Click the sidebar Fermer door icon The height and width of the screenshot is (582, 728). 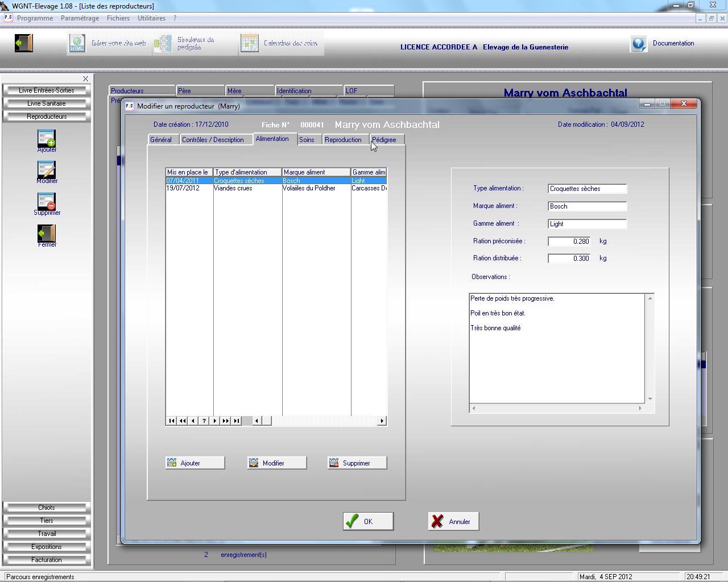[x=47, y=234]
